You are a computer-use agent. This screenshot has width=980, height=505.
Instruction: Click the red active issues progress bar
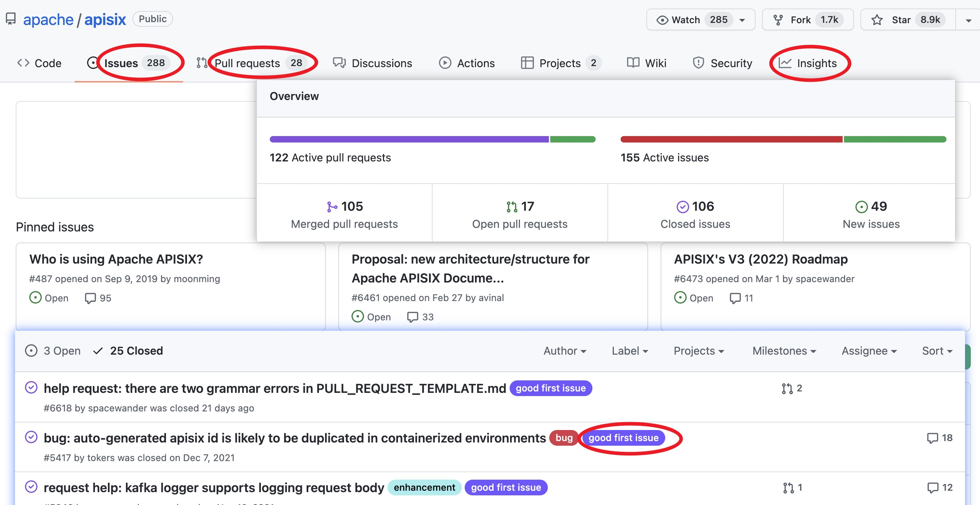click(x=731, y=139)
